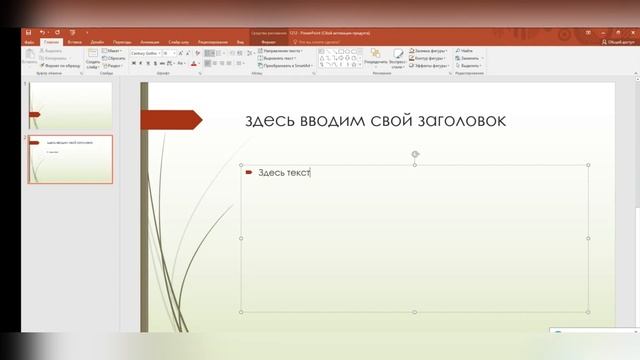Open change case Aa dropdown
The width and height of the screenshot is (640, 360).
pos(181,64)
